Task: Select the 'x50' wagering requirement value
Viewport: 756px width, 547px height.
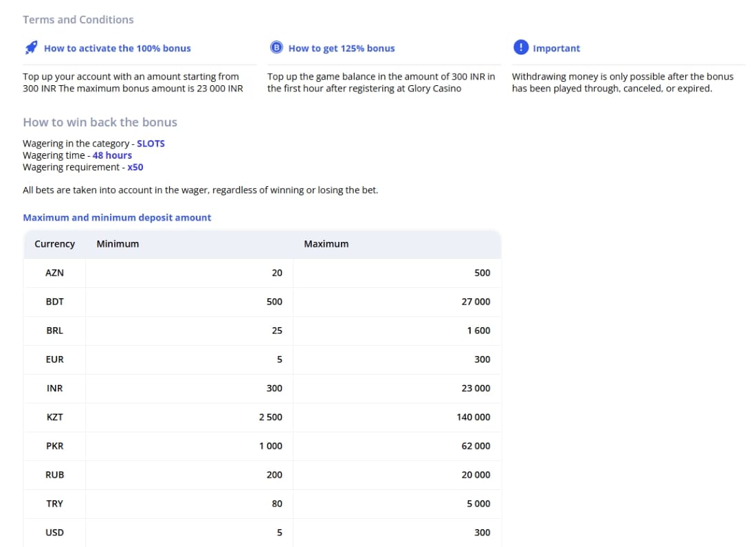Action: click(135, 167)
